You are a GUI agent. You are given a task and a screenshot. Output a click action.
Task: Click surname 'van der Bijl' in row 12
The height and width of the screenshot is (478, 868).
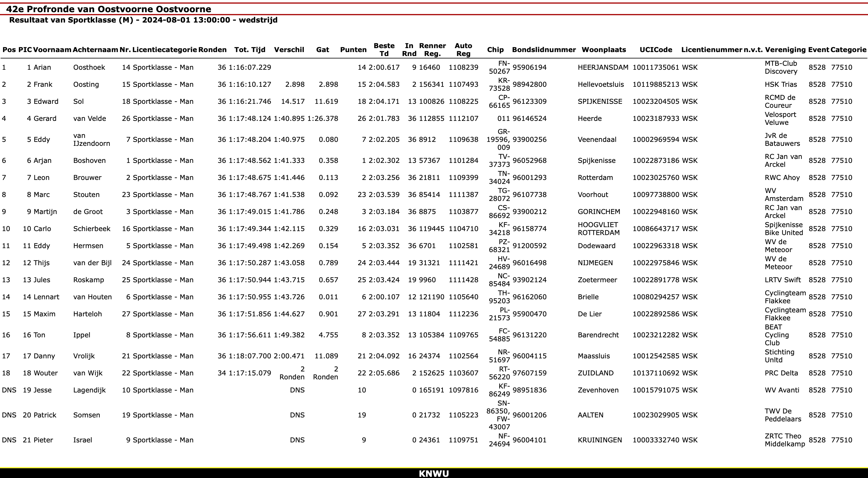click(92, 263)
